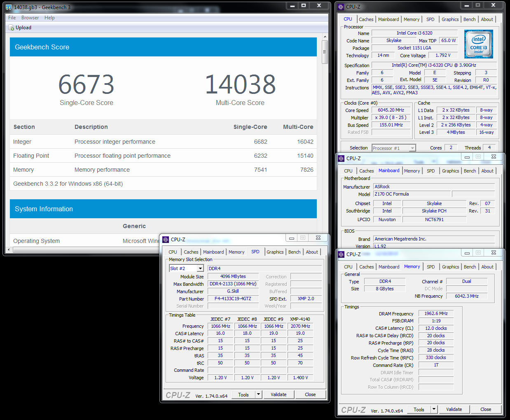Click the 'Geekbench 3.3.2 for Windows x86 (64-bit)' text
Screen dimensions: 510x420
click(68, 184)
